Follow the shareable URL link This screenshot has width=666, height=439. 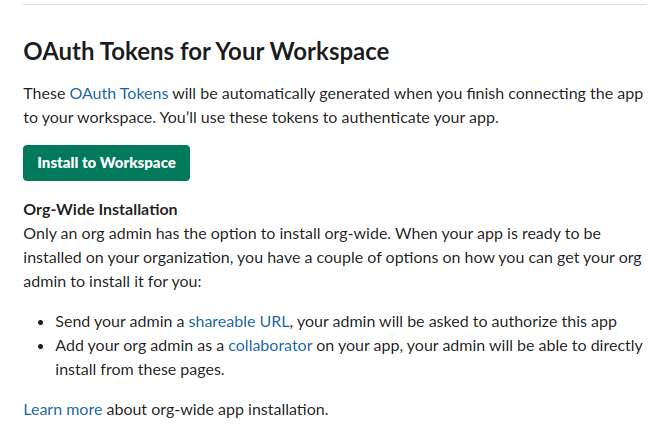tap(239, 321)
